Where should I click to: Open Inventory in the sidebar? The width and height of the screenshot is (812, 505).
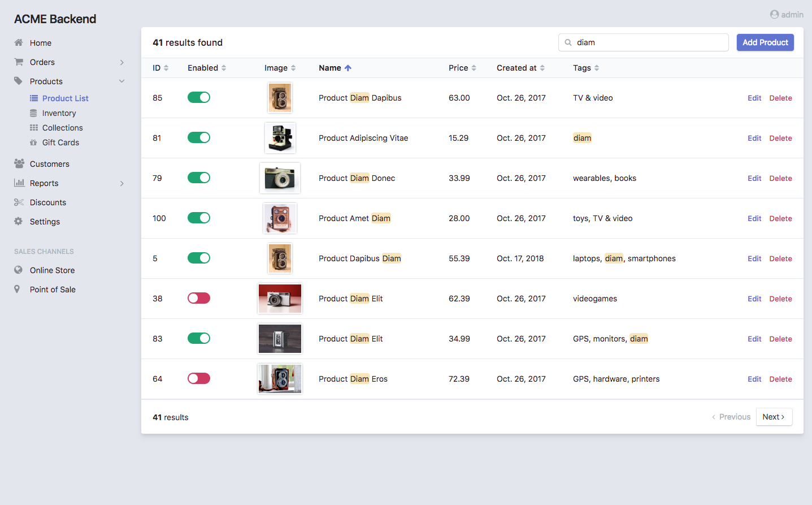coord(59,113)
